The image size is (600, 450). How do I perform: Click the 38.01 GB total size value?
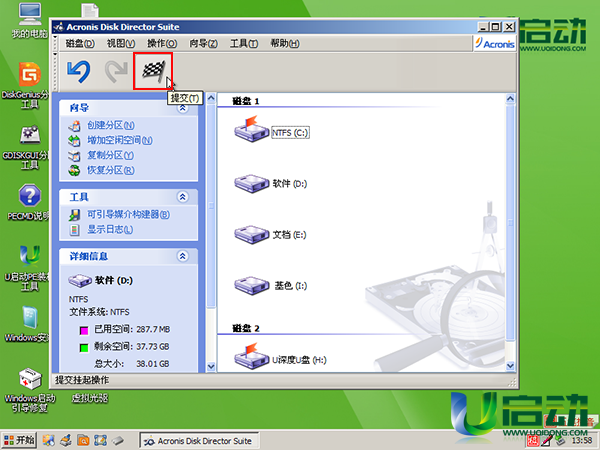click(153, 364)
